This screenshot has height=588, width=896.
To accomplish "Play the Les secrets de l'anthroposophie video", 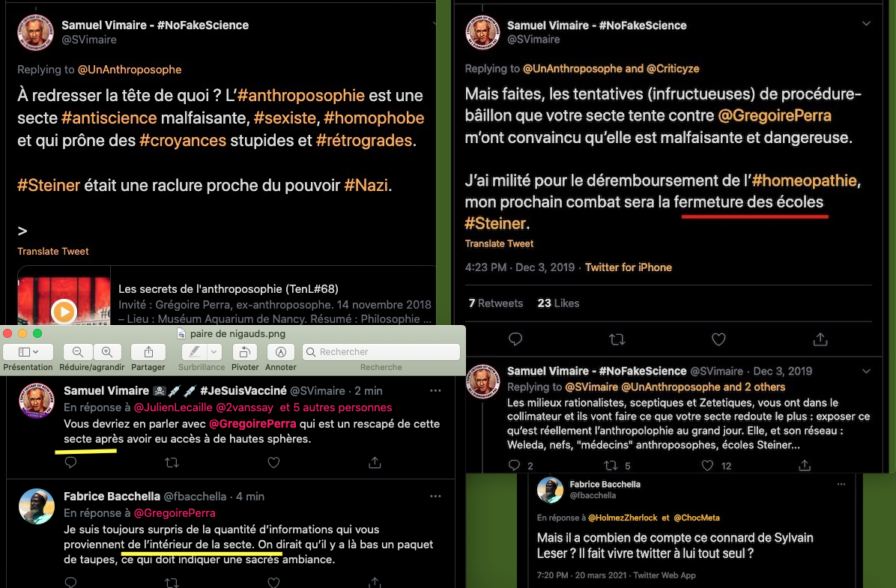I will point(64,312).
